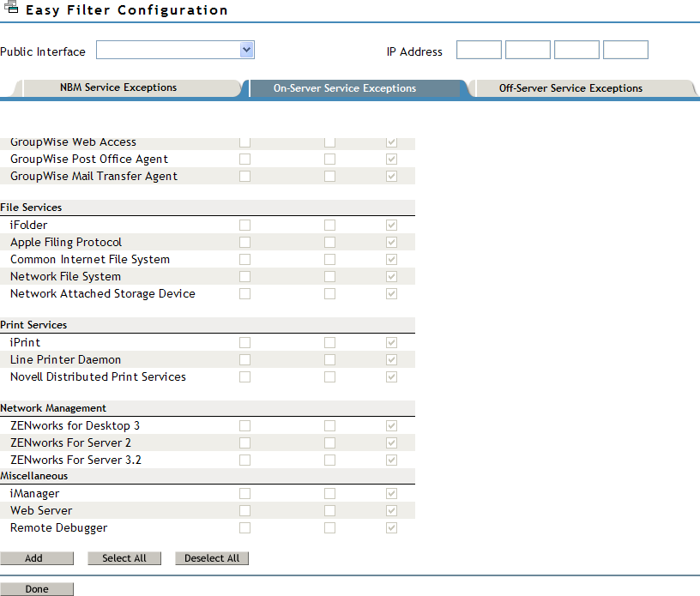
Task: Toggle checked box for Apple Filing Protocol
Action: [391, 242]
